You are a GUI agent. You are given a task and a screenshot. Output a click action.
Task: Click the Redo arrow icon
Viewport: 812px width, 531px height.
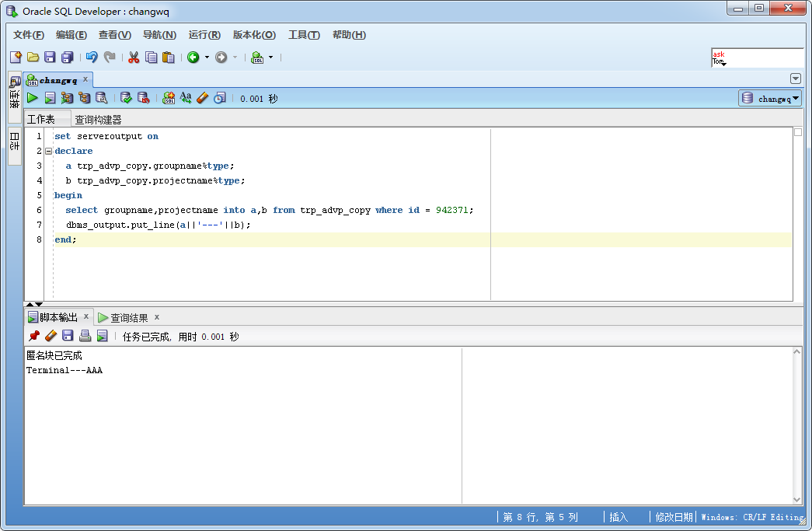[x=110, y=57]
